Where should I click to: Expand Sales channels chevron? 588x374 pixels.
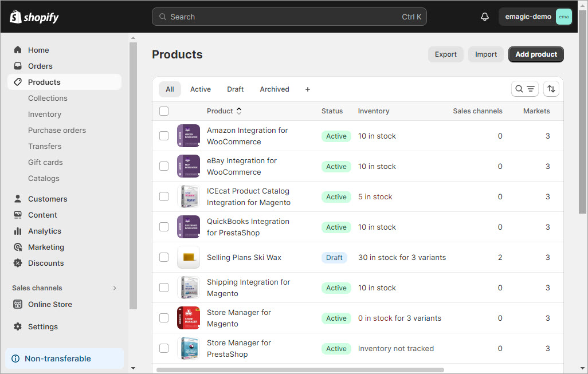[x=115, y=288]
